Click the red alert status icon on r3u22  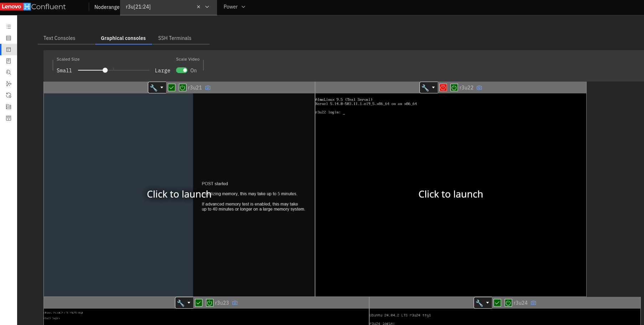coord(443,87)
